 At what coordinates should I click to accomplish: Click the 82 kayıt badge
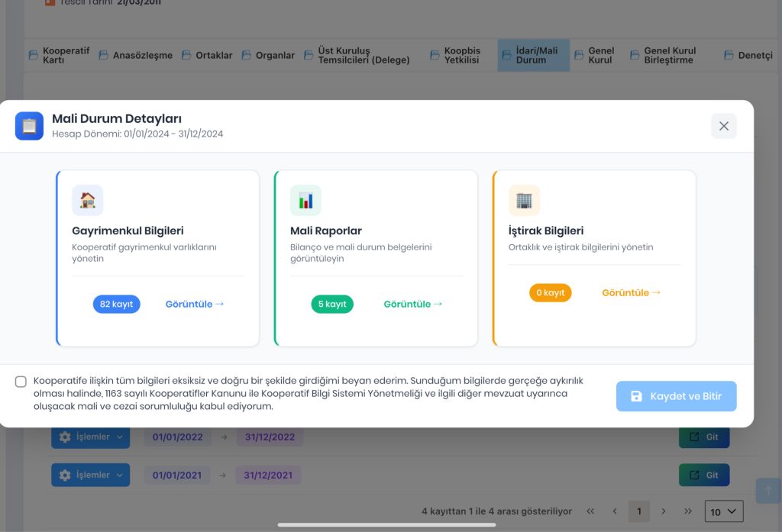tap(116, 304)
